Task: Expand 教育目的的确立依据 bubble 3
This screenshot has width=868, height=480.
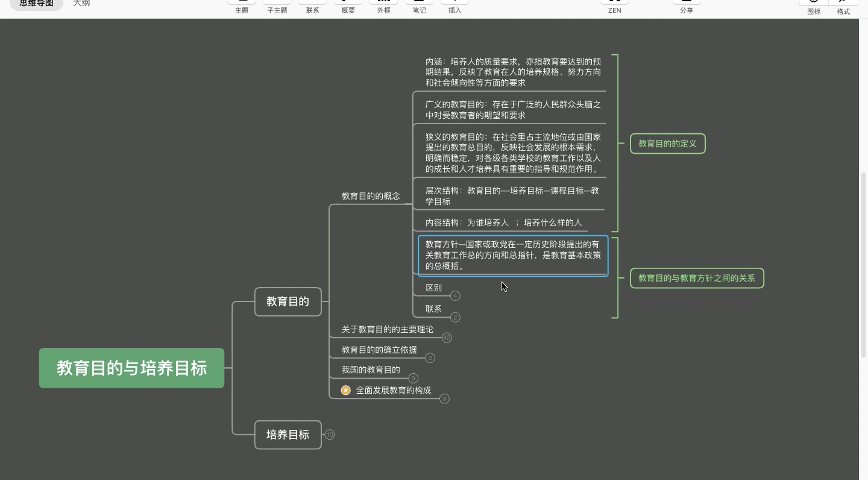Action: 430,358
